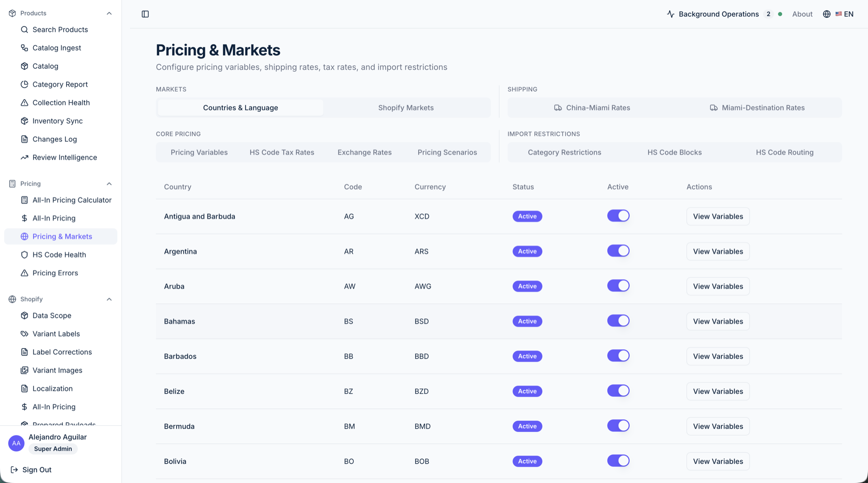Click the Search Products magnifier icon
868x483 pixels.
[25, 29]
